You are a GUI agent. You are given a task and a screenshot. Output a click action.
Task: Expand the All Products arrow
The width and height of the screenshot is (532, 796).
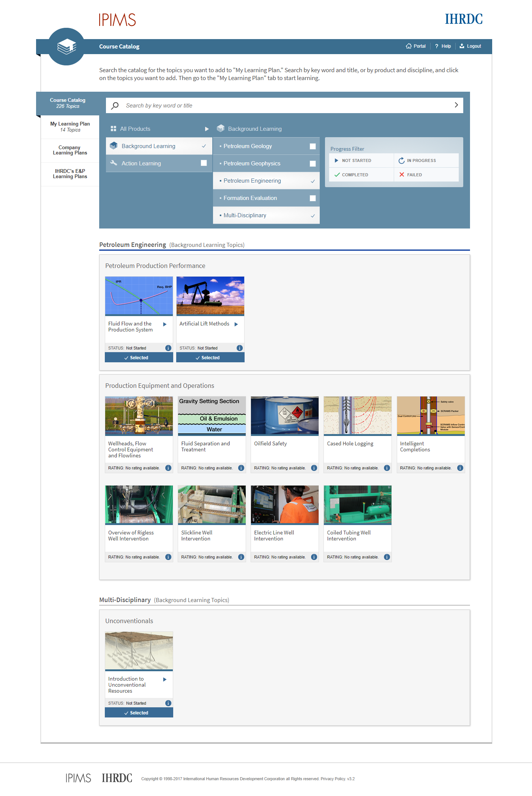pos(207,129)
